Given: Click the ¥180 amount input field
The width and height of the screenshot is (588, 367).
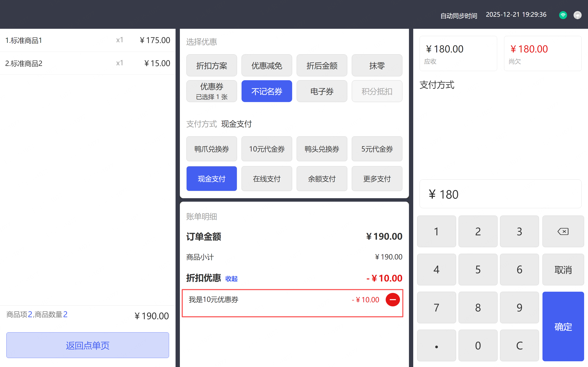Looking at the screenshot, I should (500, 194).
